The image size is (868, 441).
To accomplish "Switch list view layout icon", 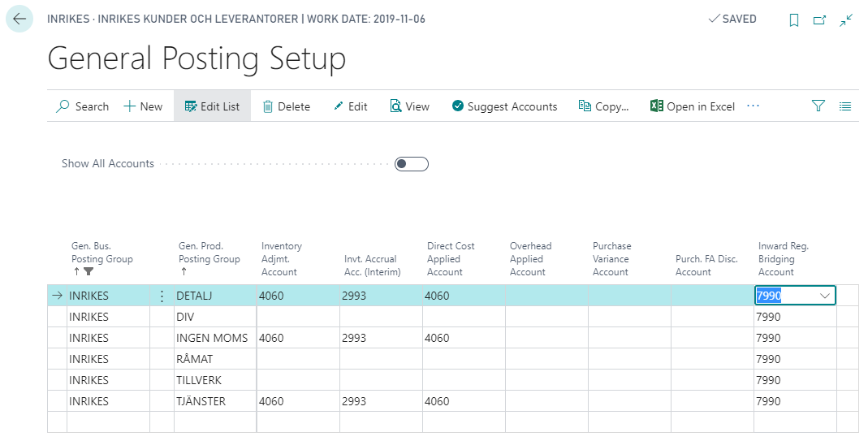I will point(844,106).
